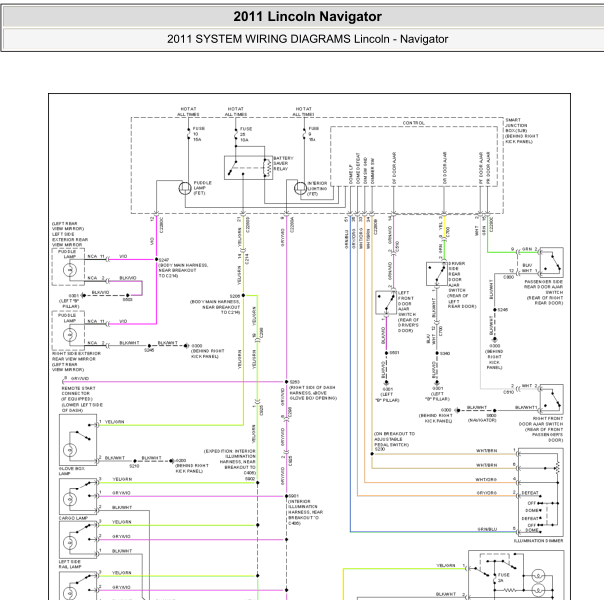Click the 2011 Lincoln Navigator title bar
The image size is (604, 600).
(307, 17)
